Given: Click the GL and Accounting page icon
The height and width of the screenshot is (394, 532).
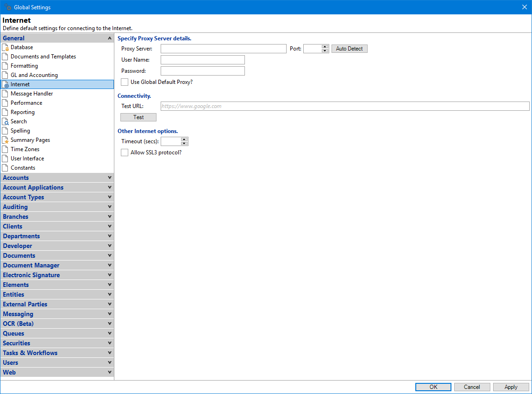Looking at the screenshot, I should click(x=5, y=75).
